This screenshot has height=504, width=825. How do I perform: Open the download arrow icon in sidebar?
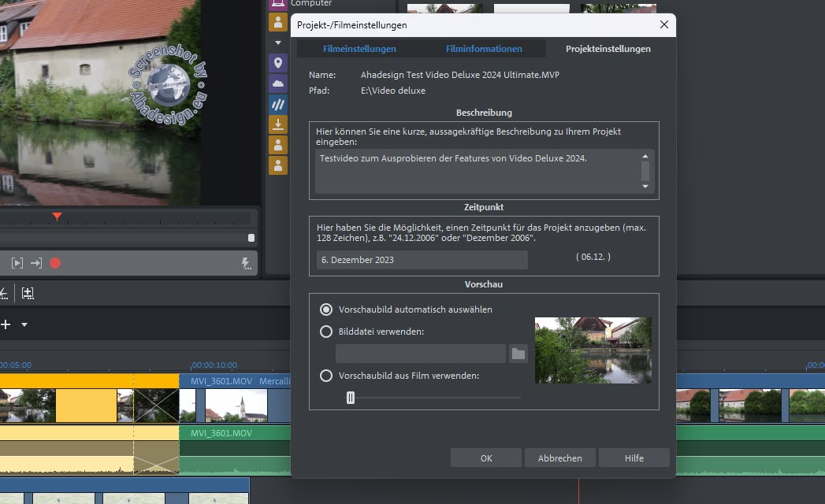tap(278, 124)
